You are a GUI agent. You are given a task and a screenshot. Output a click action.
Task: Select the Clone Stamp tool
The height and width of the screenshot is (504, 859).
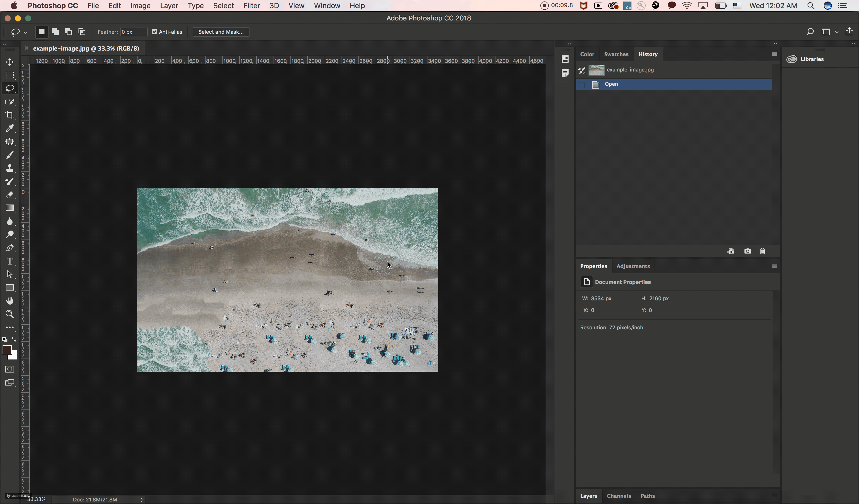click(9, 168)
